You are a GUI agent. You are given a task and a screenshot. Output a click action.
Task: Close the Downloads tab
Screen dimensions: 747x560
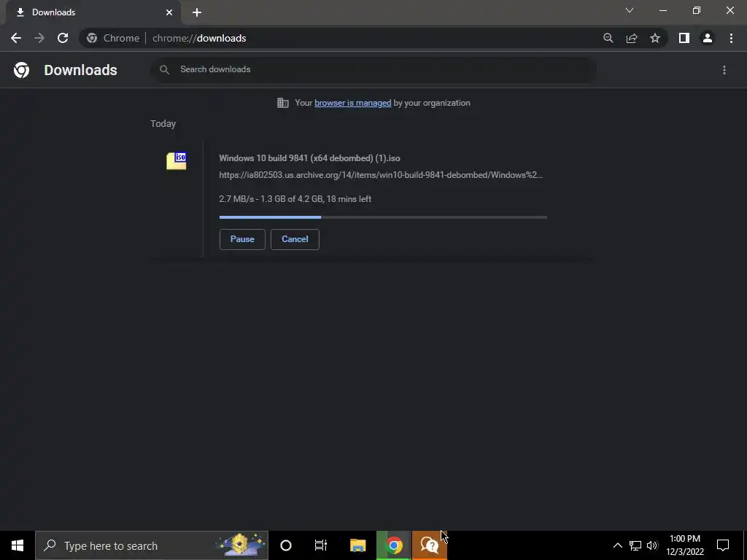point(169,12)
